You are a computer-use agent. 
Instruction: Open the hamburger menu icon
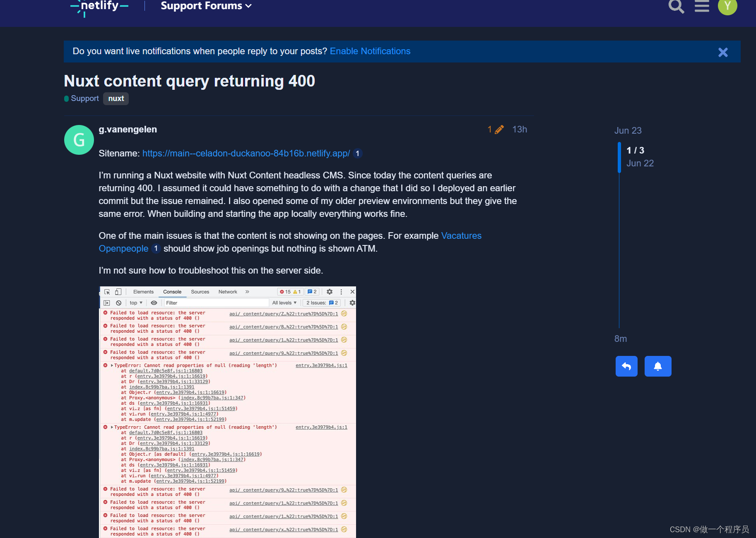702,6
